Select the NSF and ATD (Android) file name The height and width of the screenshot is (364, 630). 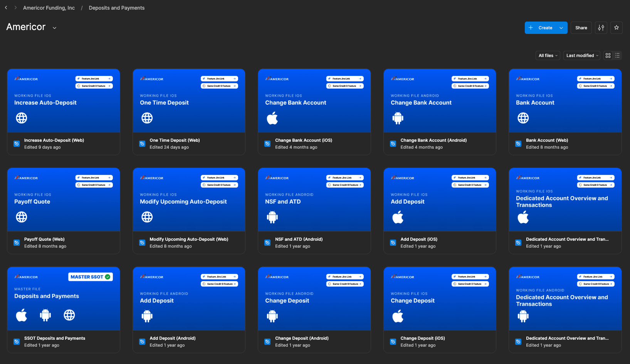point(299,239)
